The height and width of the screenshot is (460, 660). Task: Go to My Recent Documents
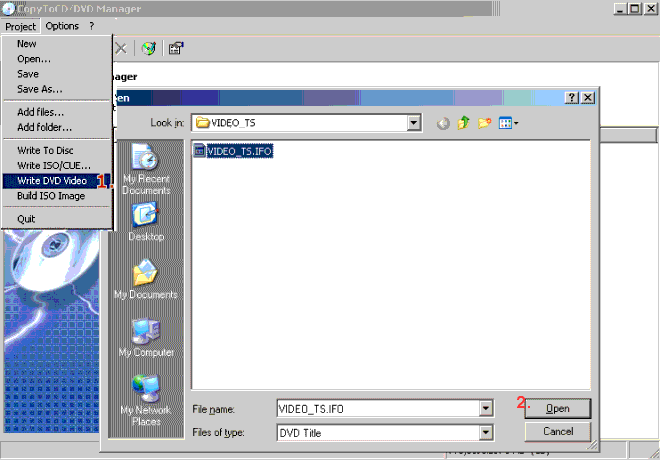(x=146, y=169)
